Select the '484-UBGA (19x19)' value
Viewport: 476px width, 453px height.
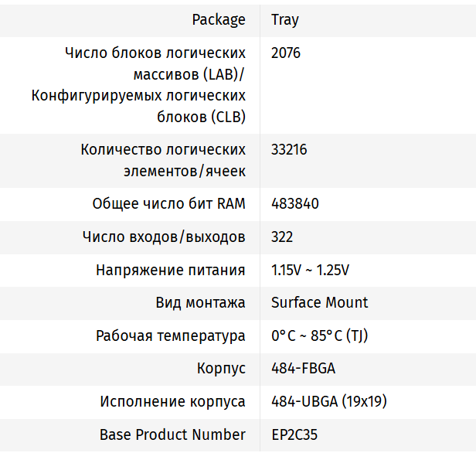point(329,401)
